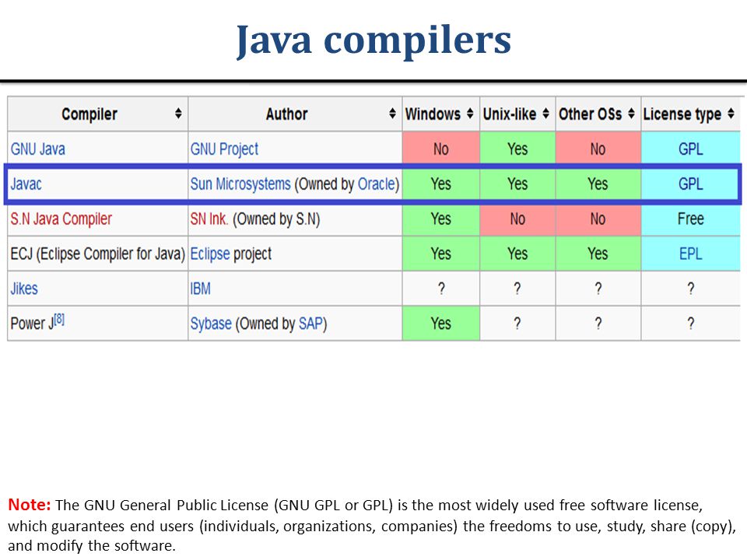The width and height of the screenshot is (747, 560).
Task: Click Power J's Windows 'Yes' cell
Action: click(441, 324)
